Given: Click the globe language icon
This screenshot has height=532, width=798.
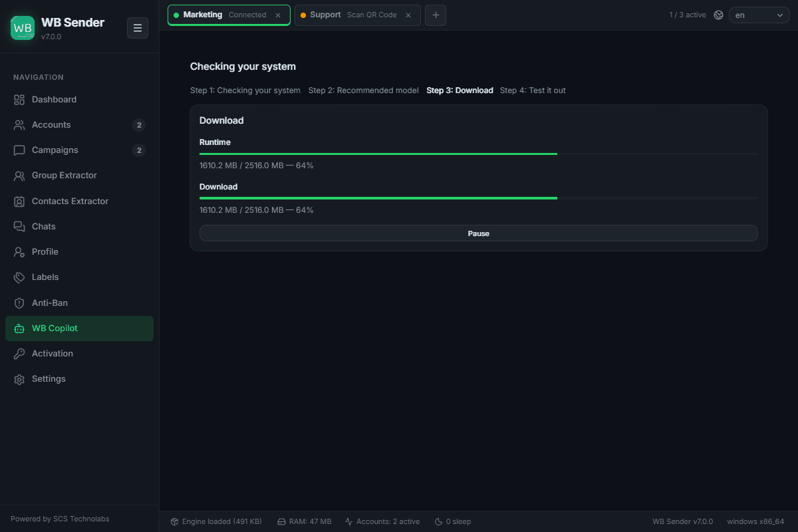Looking at the screenshot, I should [x=718, y=15].
